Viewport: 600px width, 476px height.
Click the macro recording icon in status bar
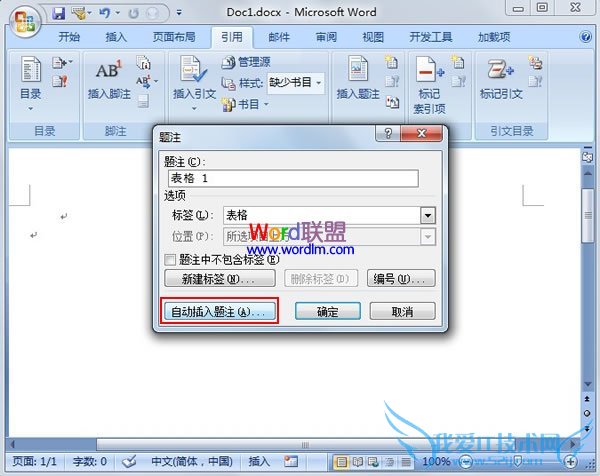coord(291,461)
